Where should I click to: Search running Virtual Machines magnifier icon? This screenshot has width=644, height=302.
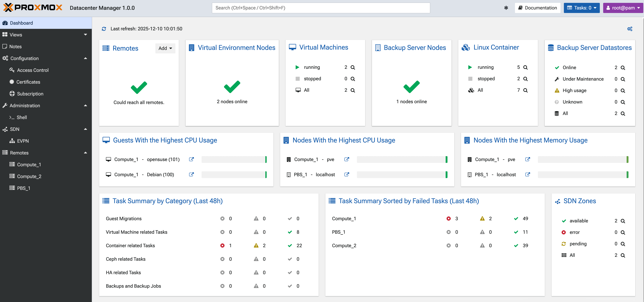click(x=353, y=67)
